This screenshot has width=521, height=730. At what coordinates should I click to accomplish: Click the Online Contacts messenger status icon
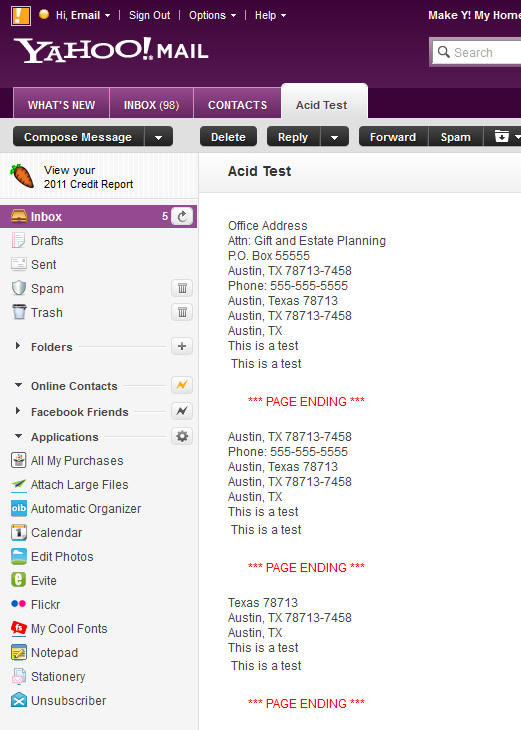[x=182, y=385]
